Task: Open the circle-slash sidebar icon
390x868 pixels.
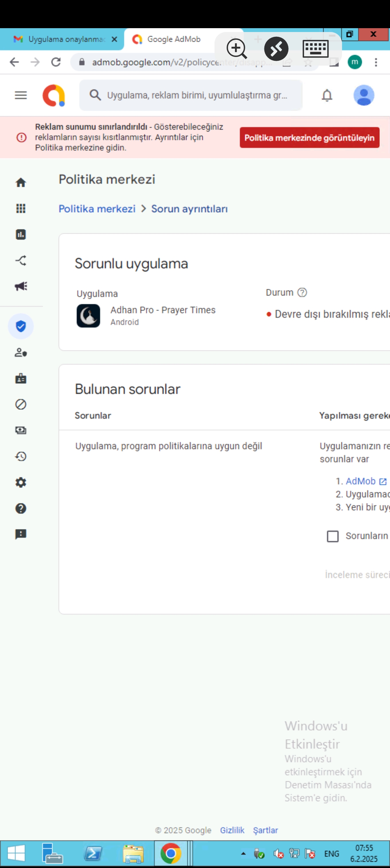Action: [21, 404]
